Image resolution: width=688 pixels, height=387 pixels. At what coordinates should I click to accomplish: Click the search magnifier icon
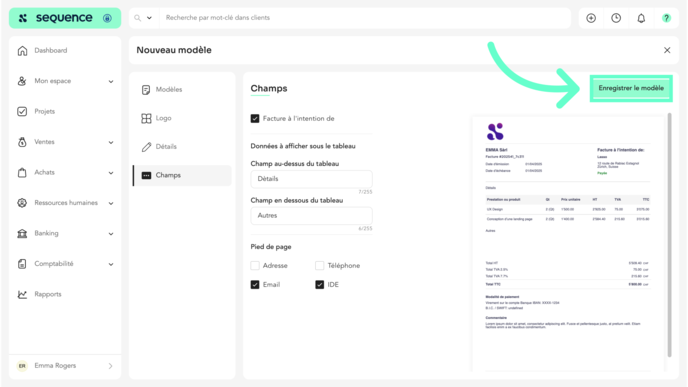[x=138, y=18]
